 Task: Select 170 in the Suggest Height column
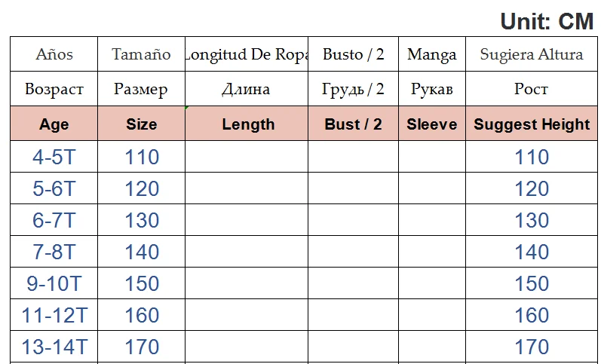532,347
